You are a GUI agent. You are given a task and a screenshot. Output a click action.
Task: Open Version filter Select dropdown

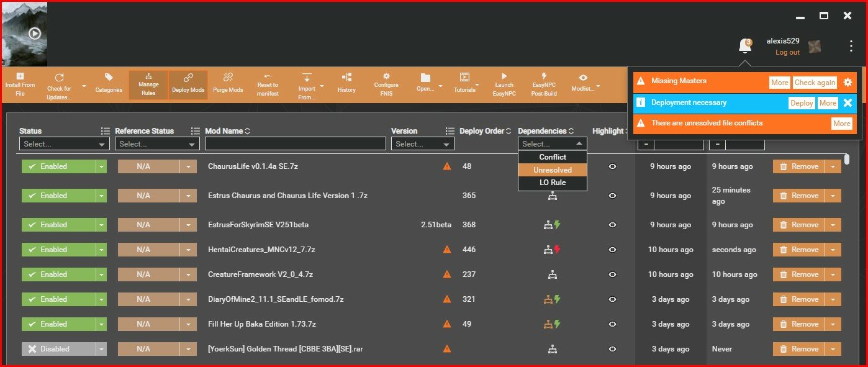click(x=423, y=144)
